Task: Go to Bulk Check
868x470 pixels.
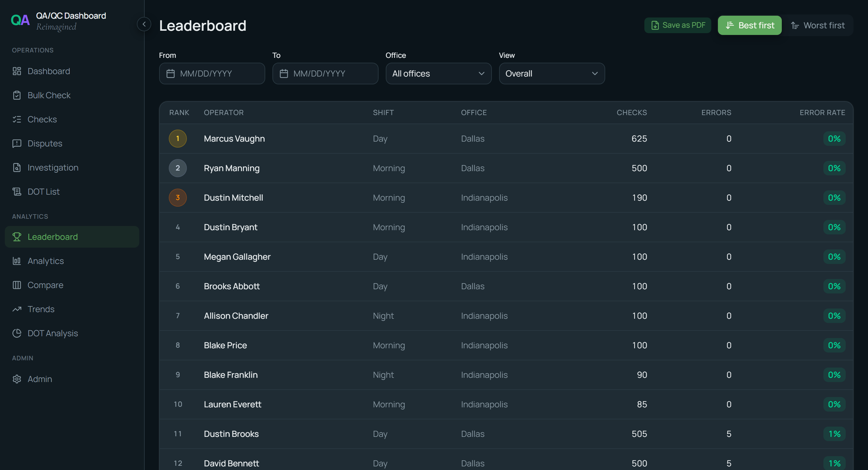Action: [72, 95]
